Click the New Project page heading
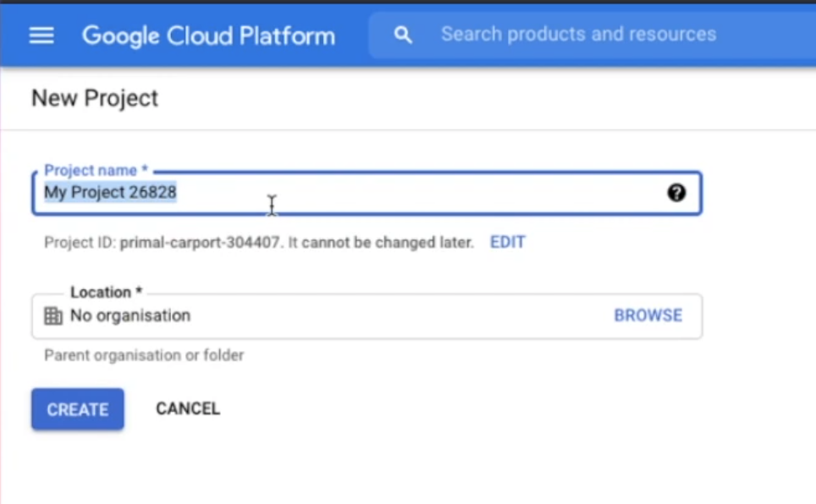Image resolution: width=816 pixels, height=504 pixels. pyautogui.click(x=95, y=98)
